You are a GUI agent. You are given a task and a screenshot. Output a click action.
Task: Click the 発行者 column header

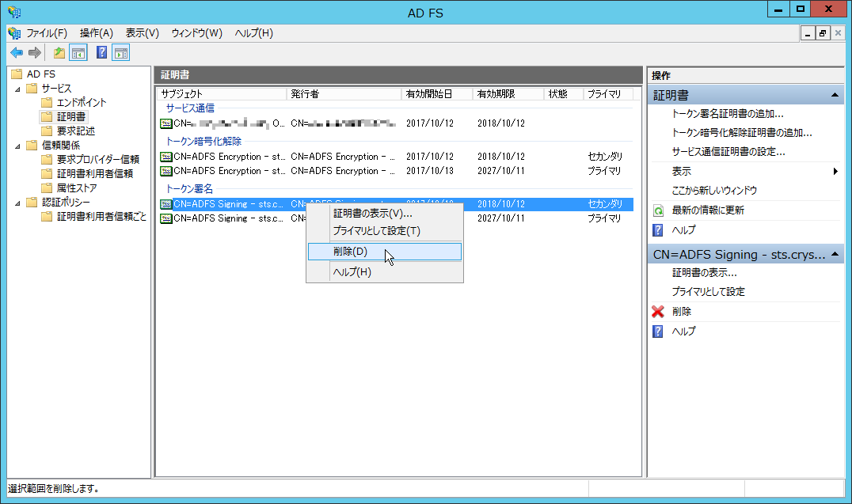pyautogui.click(x=344, y=94)
